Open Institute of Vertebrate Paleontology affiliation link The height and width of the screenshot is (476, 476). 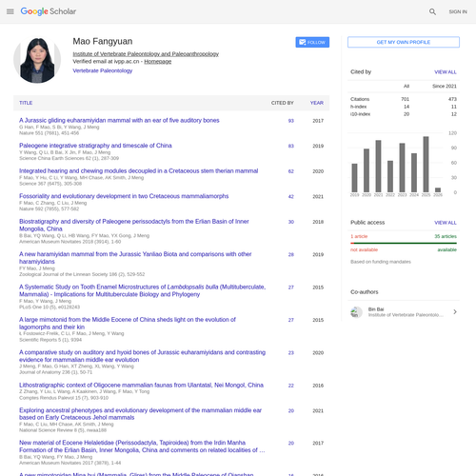coord(146,54)
